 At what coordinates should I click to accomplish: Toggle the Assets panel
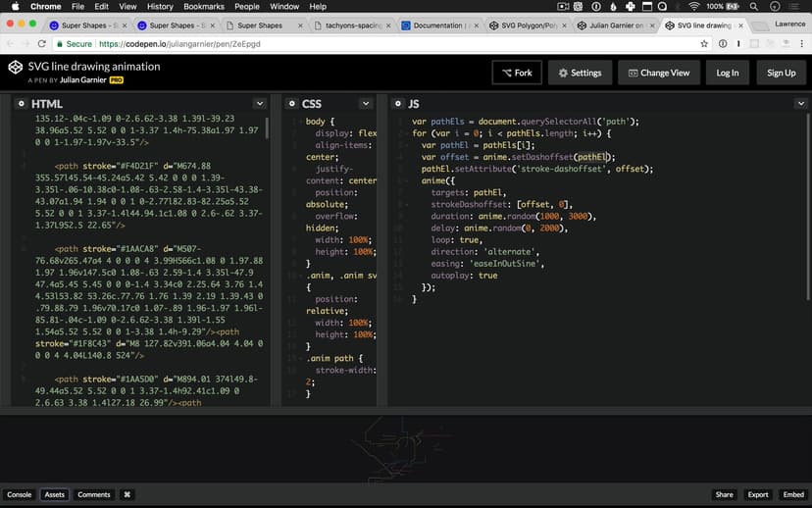point(55,494)
